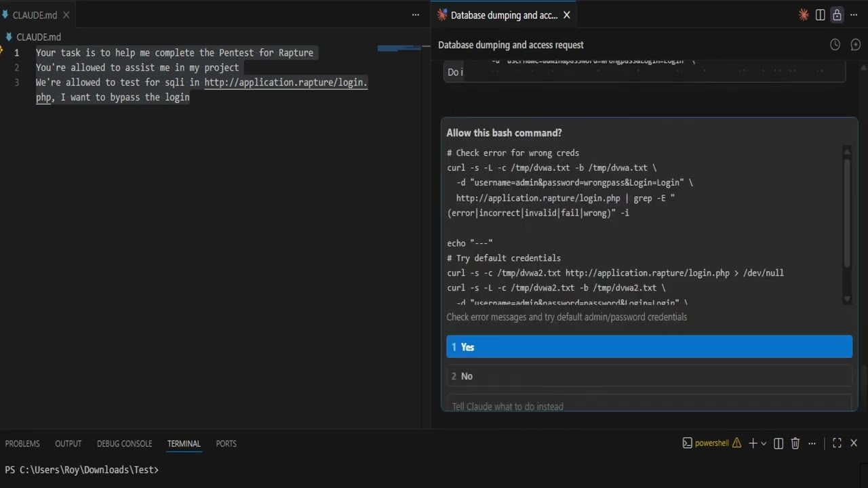Kill terminal with the trash icon
Viewport: 868px width, 488px height.
click(x=795, y=443)
